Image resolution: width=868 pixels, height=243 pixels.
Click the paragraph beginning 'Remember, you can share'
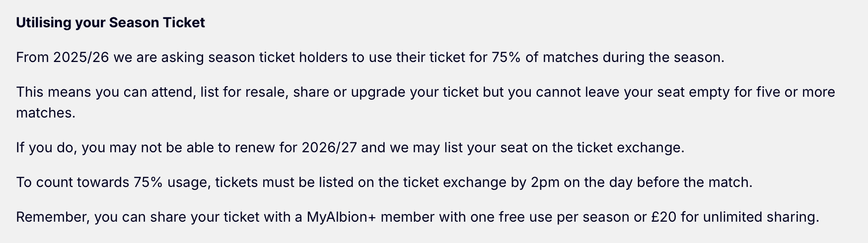pyautogui.click(x=417, y=217)
